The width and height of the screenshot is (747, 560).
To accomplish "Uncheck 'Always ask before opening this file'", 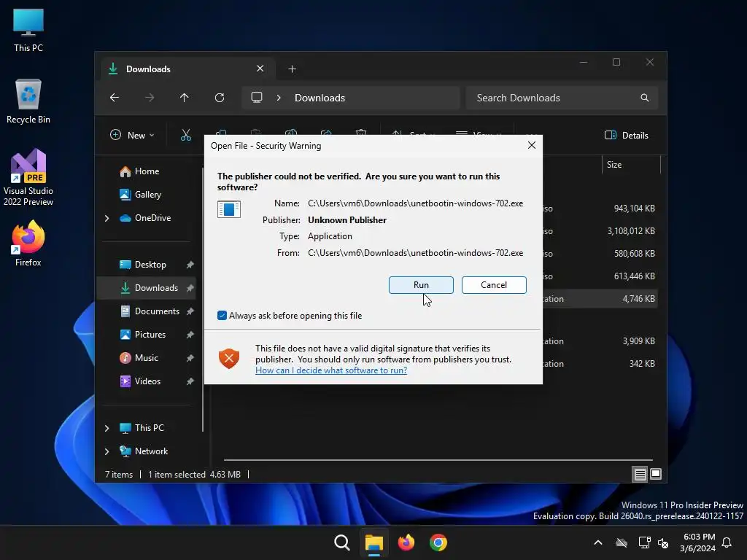I will pyautogui.click(x=222, y=315).
